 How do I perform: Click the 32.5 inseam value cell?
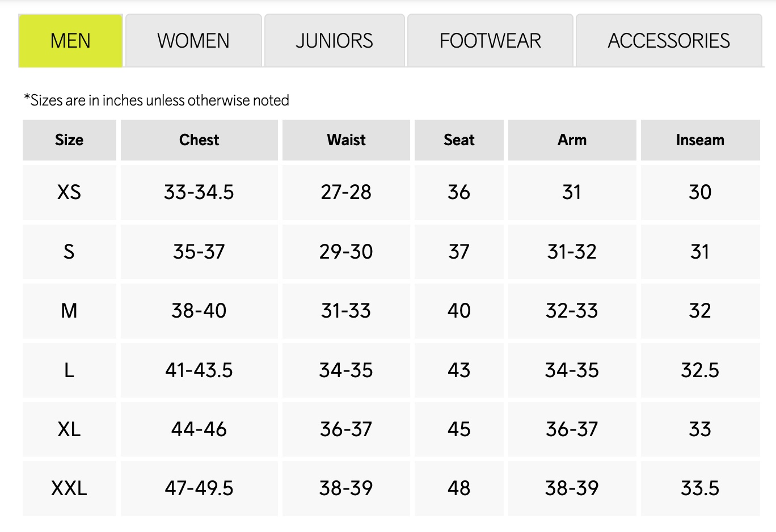[700, 370]
